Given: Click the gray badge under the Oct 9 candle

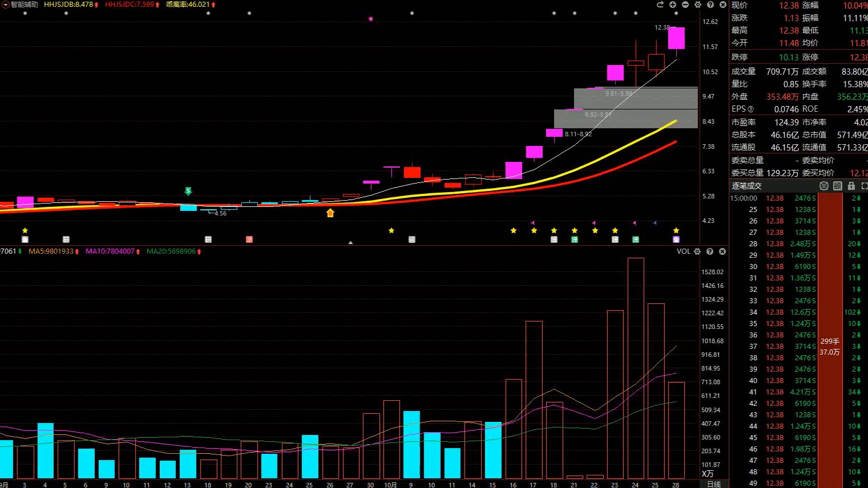Looking at the screenshot, I should [x=412, y=239].
